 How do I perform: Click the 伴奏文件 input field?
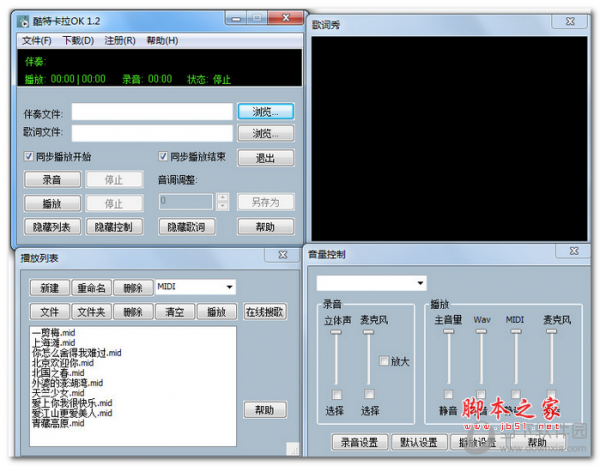click(x=152, y=112)
